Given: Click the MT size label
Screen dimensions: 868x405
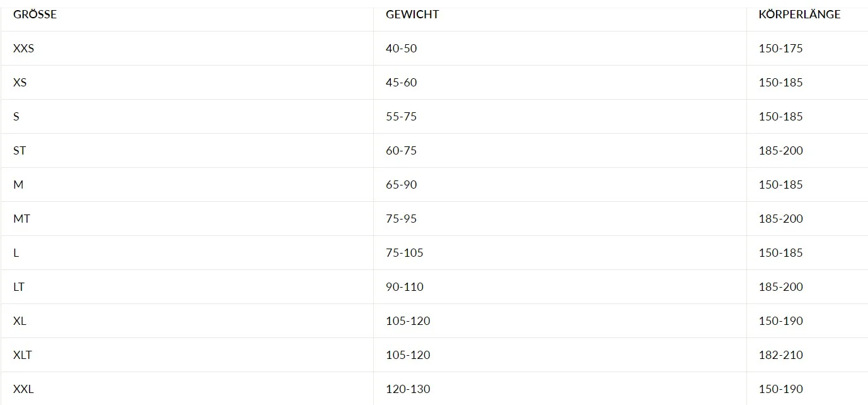Looking at the screenshot, I should point(21,219).
